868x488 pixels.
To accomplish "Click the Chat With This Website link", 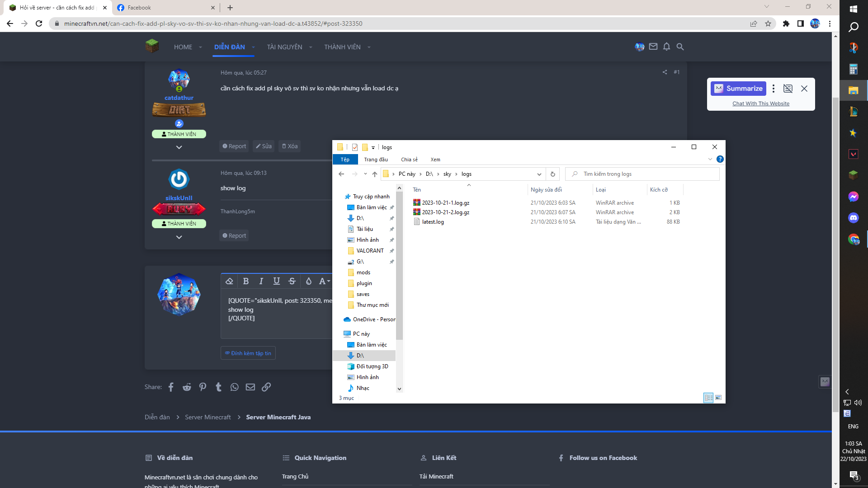I will coord(761,103).
